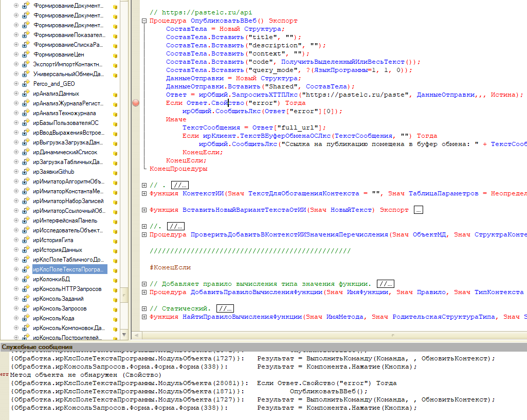Screen dimensions: 527x420
Task: Click the yellow cube beside УниверсальныйОбменДа…
Action: pyautogui.click(x=115, y=75)
